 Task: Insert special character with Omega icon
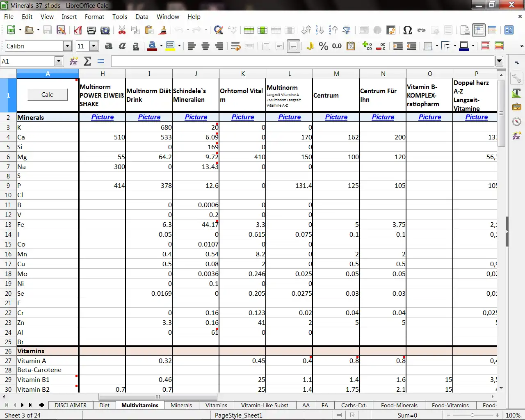coord(407,30)
